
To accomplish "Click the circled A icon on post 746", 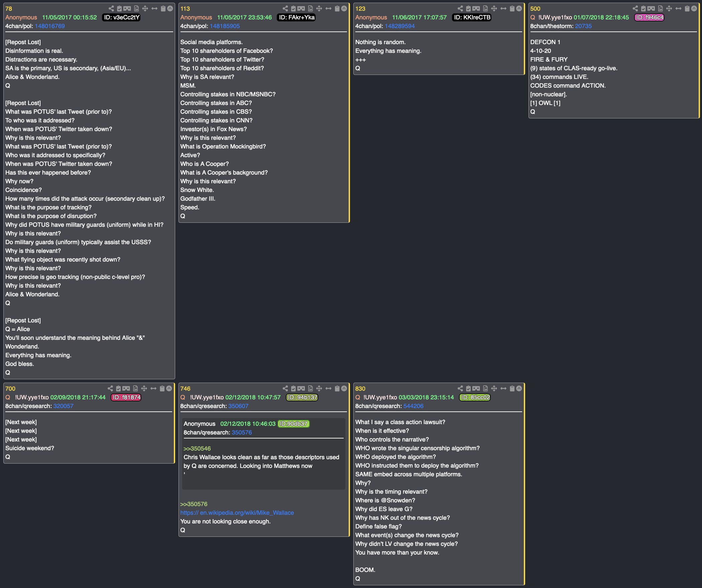I will point(344,388).
